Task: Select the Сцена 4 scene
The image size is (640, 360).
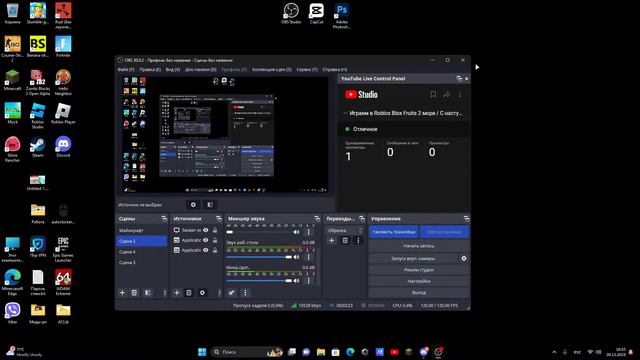Action: [142, 252]
